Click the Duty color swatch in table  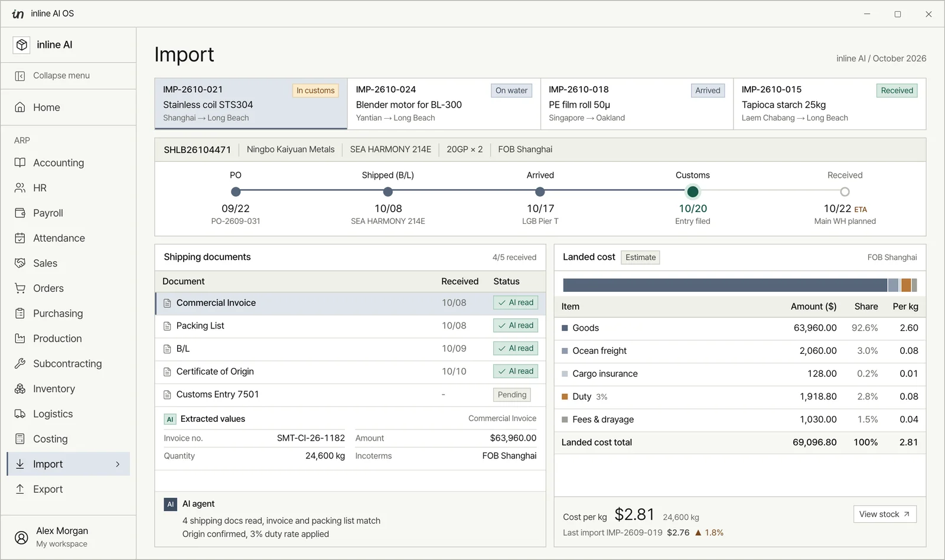tap(565, 397)
